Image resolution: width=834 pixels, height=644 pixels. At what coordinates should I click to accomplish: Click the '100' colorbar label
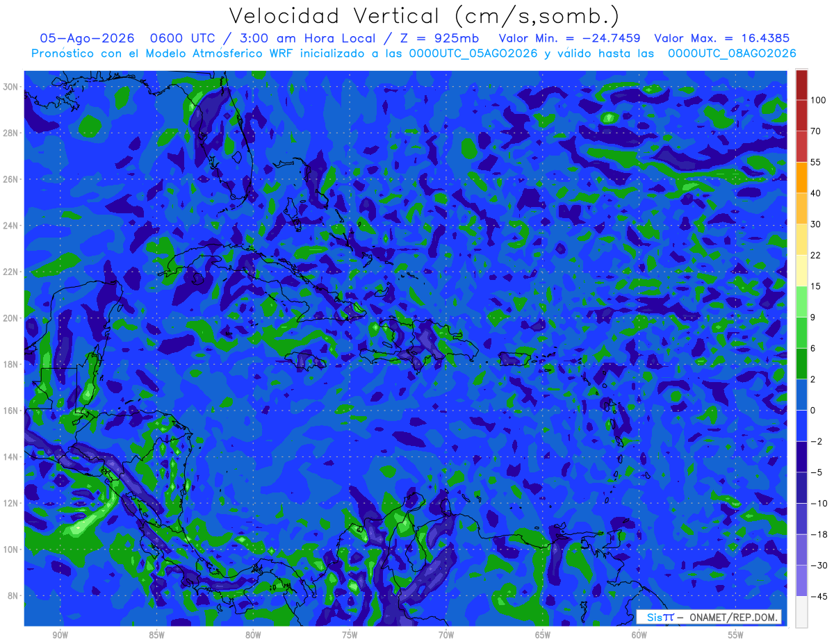coord(818,101)
